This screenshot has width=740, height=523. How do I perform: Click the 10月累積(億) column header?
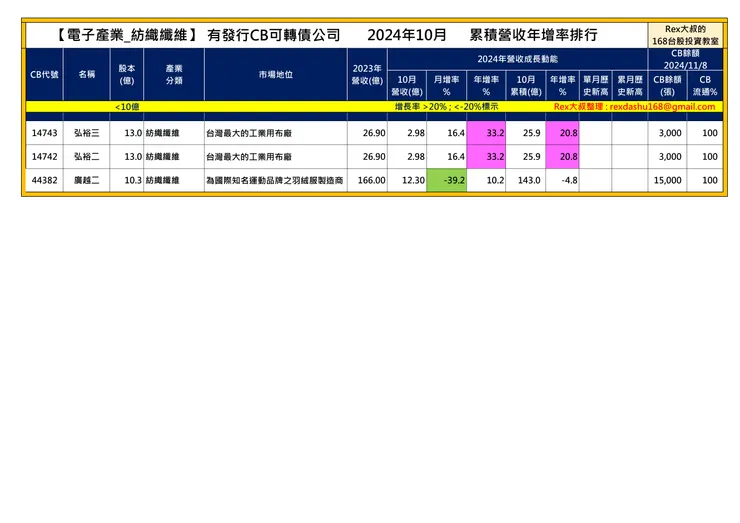526,85
